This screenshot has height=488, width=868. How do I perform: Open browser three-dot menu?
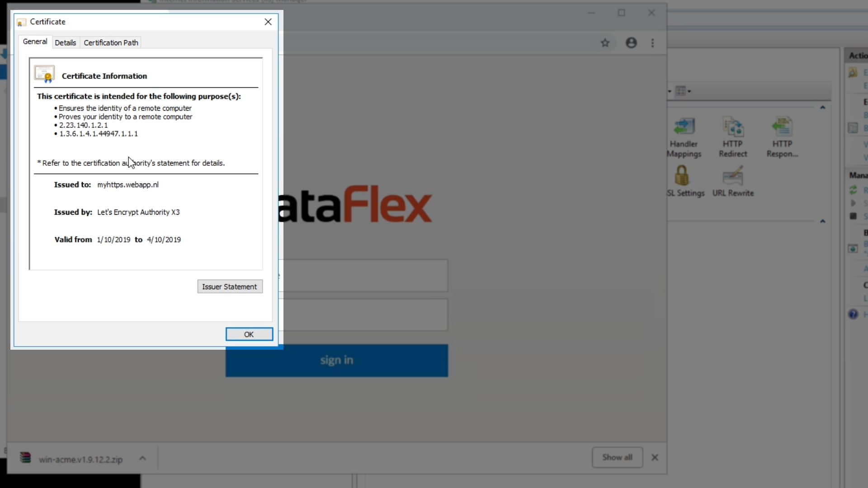tap(652, 43)
